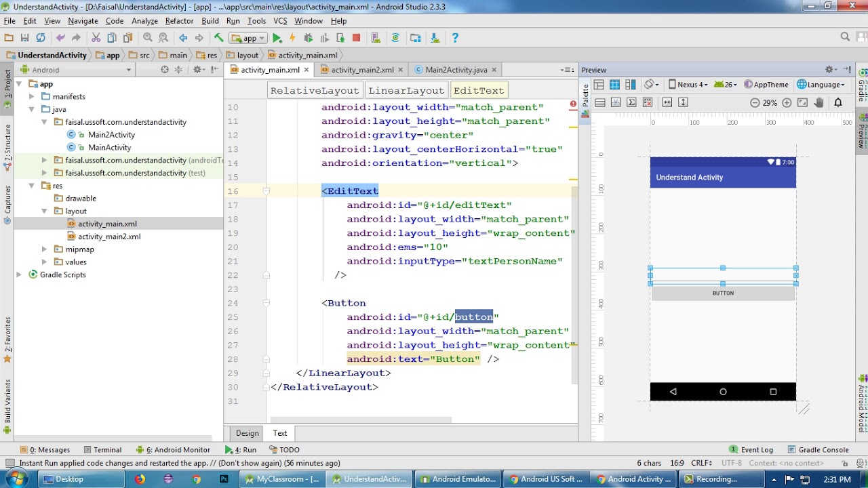Click the Make Project hammer icon
This screenshot has width=868, height=488.
pyautogui.click(x=218, y=38)
